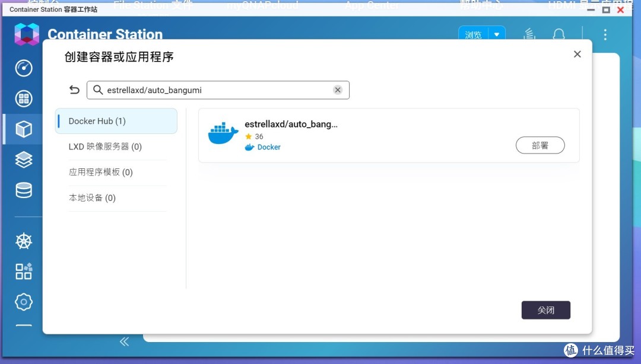The image size is (641, 364).
Task: Minimize the Container Station window
Action: (x=591, y=9)
